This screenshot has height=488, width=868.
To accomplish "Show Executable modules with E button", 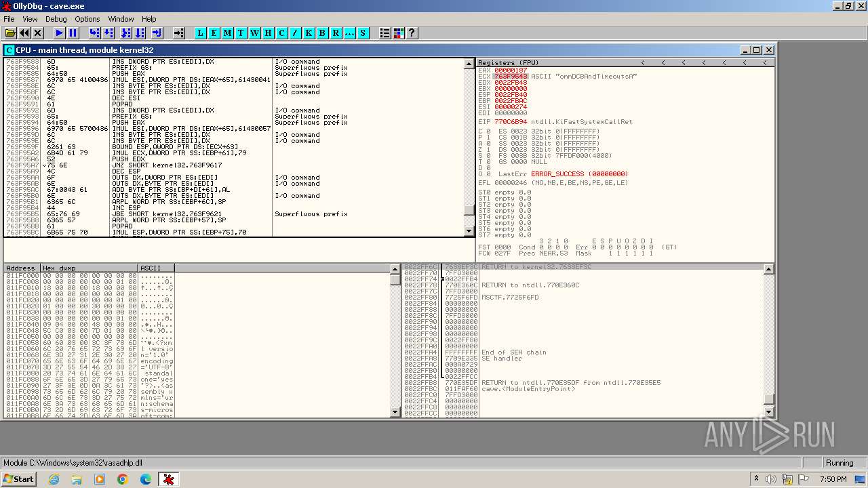I will (214, 33).
